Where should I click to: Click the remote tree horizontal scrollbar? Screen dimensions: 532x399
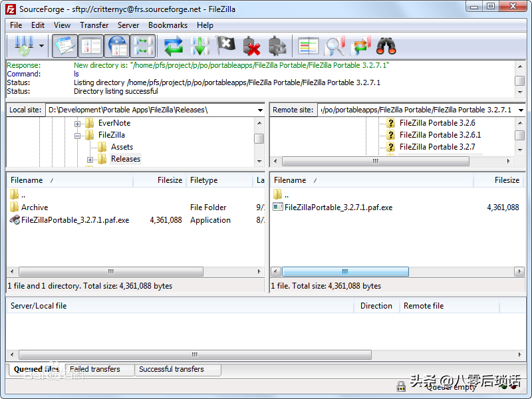tap(375, 161)
